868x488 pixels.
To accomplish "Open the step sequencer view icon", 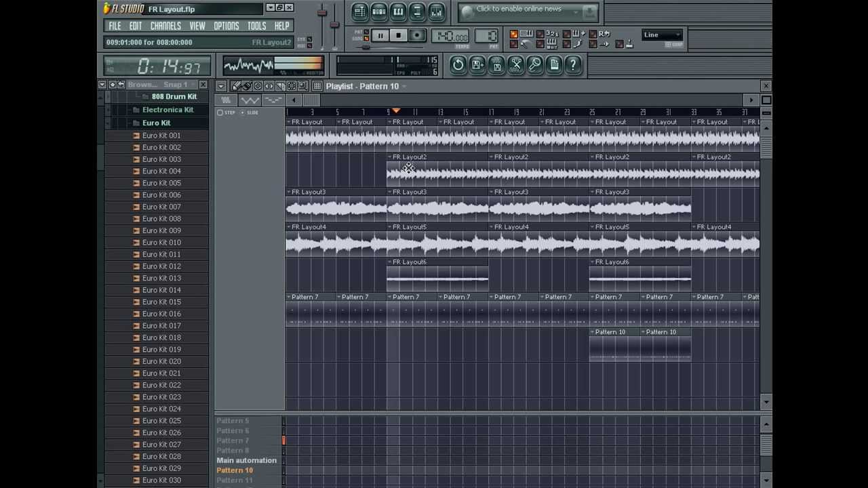I will 379,11.
